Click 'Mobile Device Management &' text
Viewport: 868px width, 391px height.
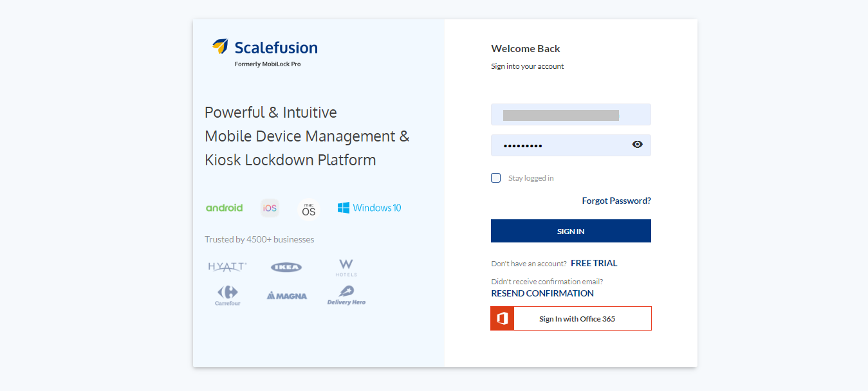pos(307,136)
